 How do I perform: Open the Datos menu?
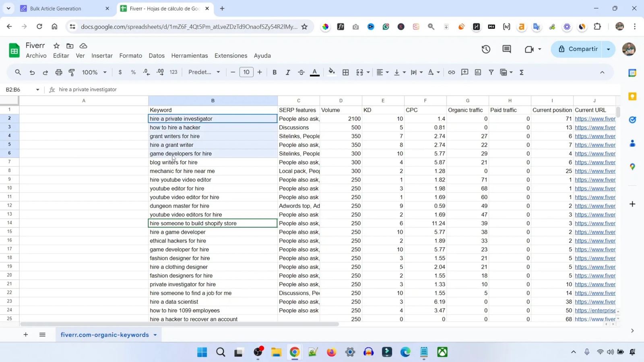tap(156, 56)
